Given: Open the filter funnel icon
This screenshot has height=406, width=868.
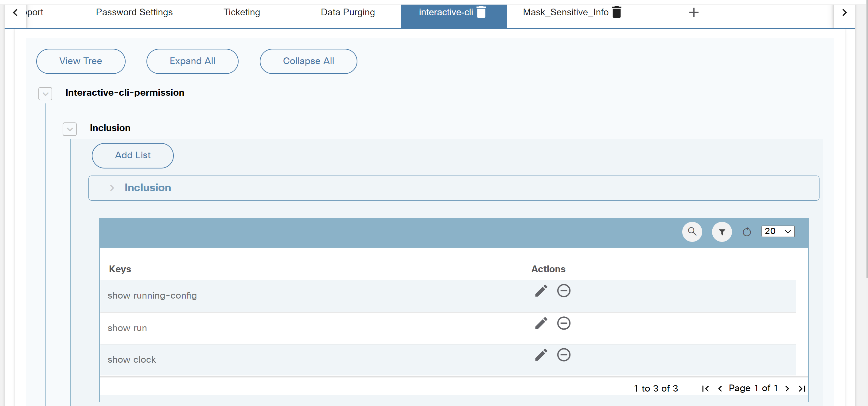Looking at the screenshot, I should 722,232.
